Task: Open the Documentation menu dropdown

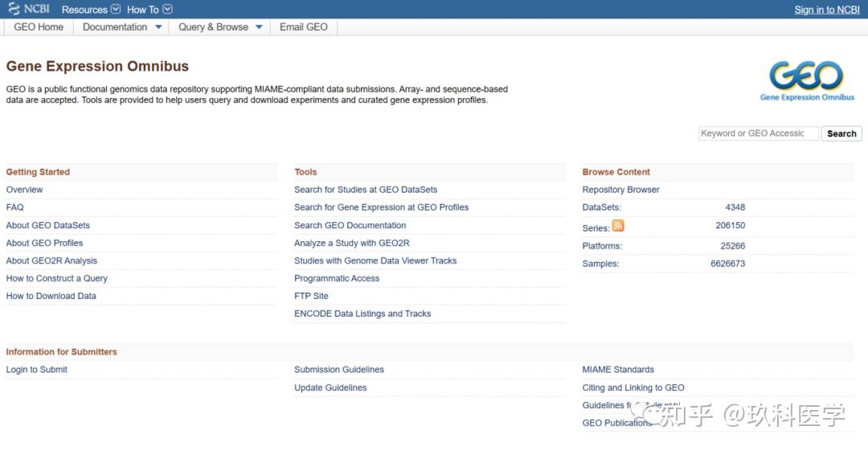Action: [158, 27]
